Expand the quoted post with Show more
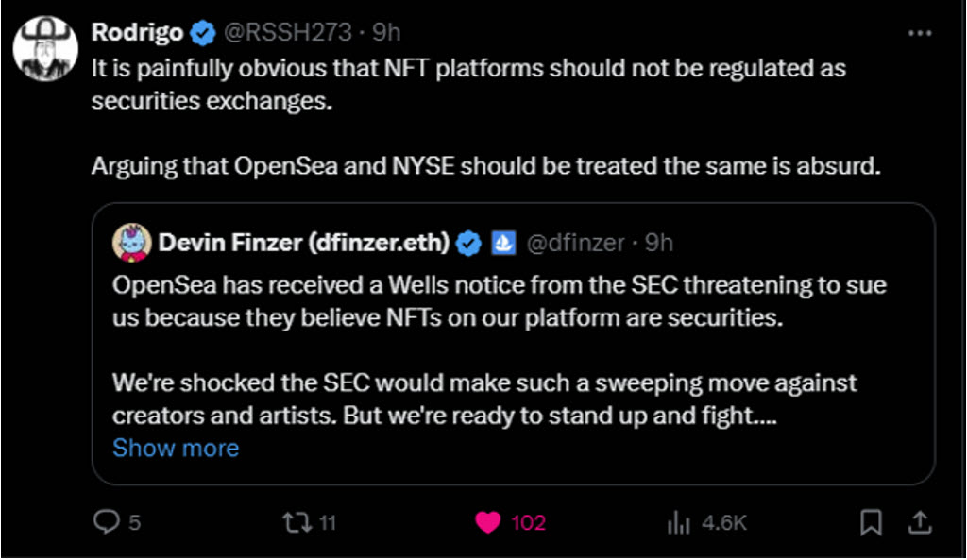 (176, 448)
